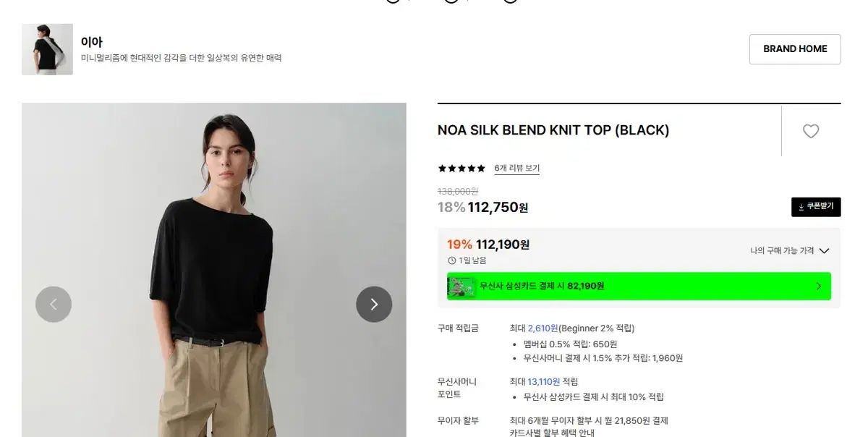Click the 이아 brand thumbnail image

47,49
